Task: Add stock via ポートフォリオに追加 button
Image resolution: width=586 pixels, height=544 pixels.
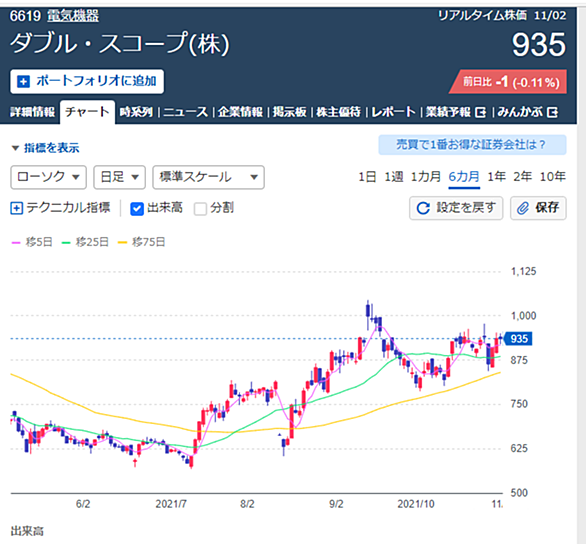Action: (x=87, y=81)
